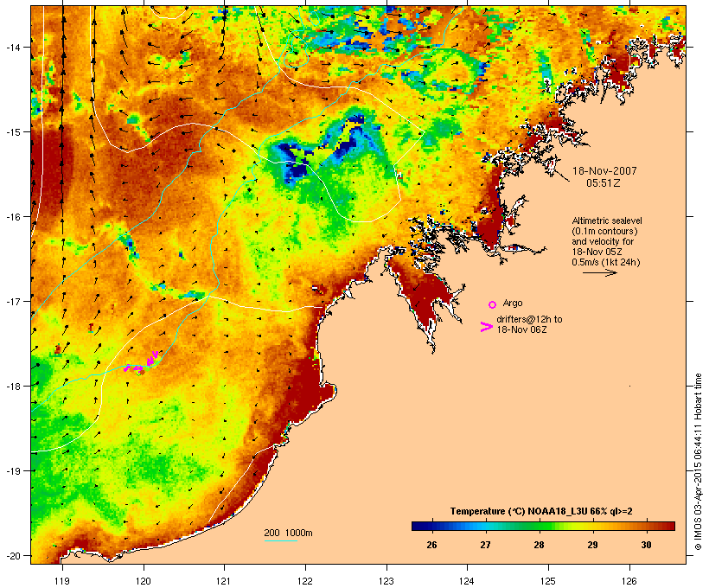
Task: Click the latitude label '-16'
Action: 12,217
